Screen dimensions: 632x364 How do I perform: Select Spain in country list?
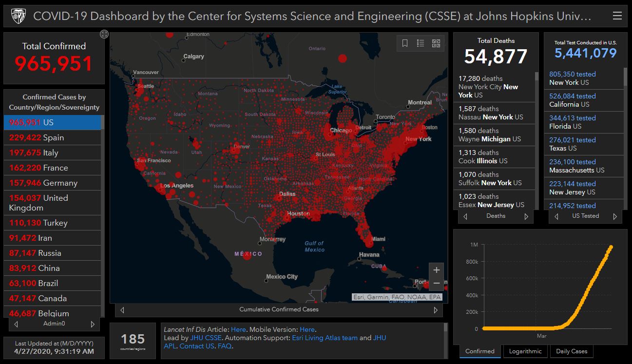click(52, 137)
